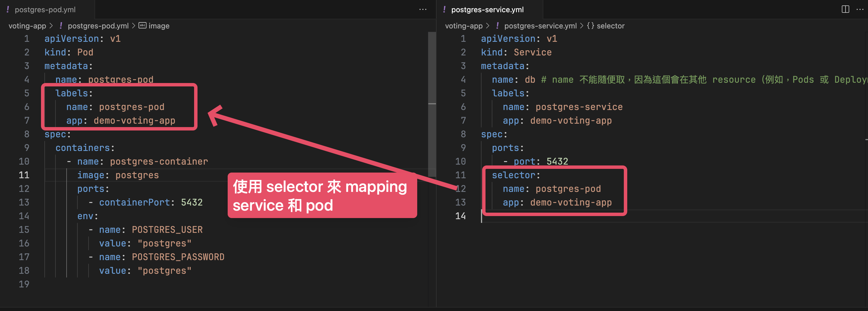Click YAML file icon on postgres-pod.yml tab
Screen dimensions: 868x311
(7, 9)
